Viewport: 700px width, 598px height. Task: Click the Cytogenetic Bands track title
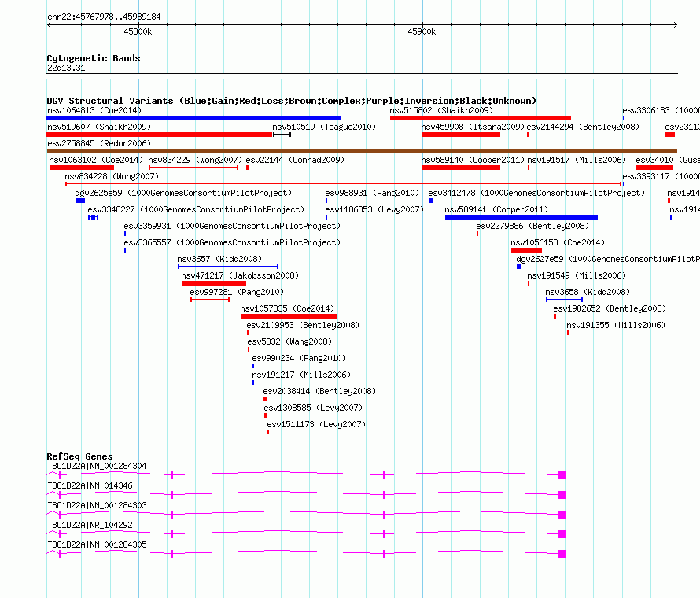(94, 58)
